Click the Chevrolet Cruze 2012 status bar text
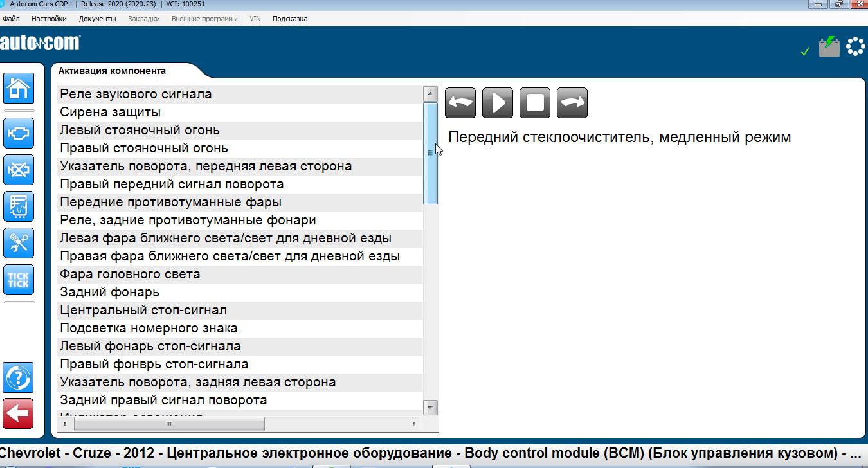The image size is (868, 468). point(429,453)
